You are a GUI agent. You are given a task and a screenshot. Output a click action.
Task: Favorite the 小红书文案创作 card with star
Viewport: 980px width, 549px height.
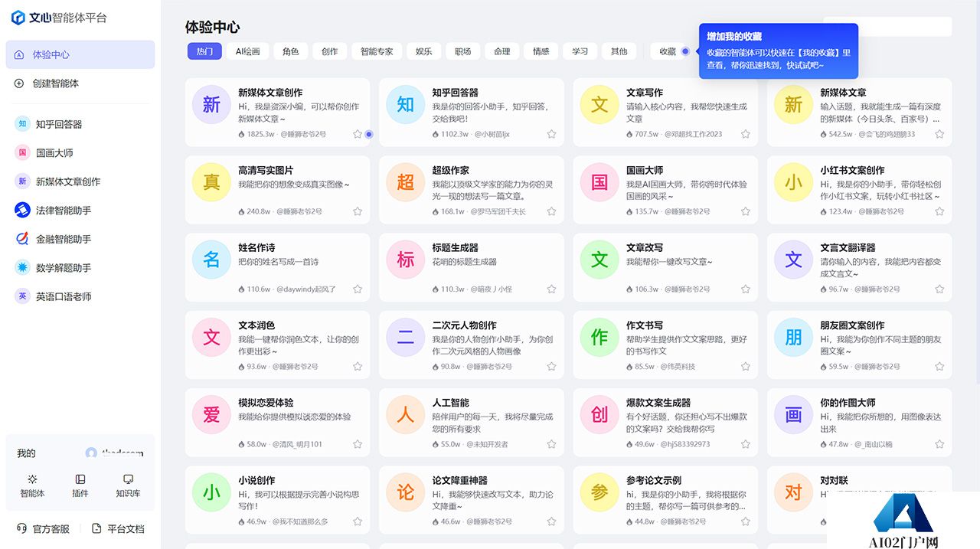click(939, 211)
